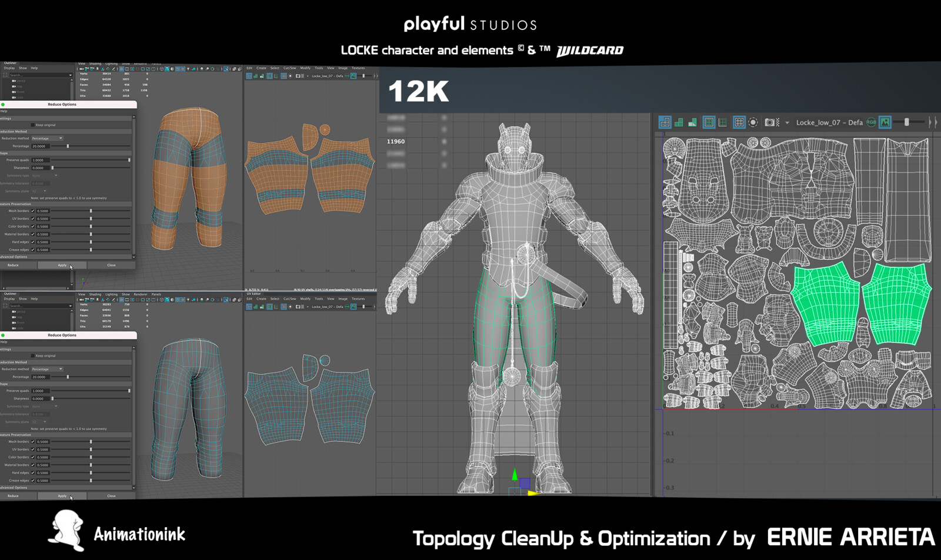Open Display menu in upper Outliner
The width and height of the screenshot is (941, 560).
pos(9,68)
